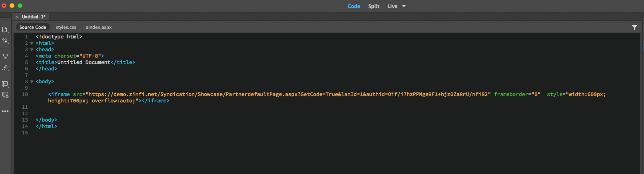
Task: Click the closing </iframe> tag
Action: tap(156, 101)
